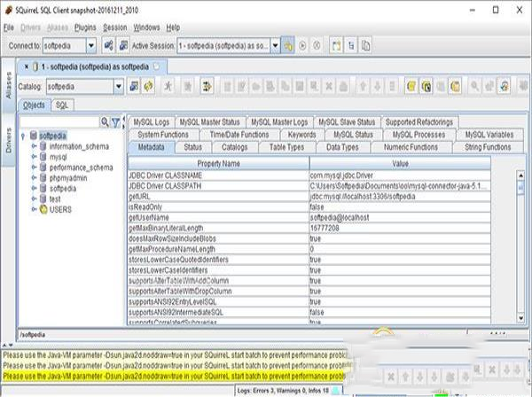Click the new session properties icon left of Active Session

tap(123, 45)
